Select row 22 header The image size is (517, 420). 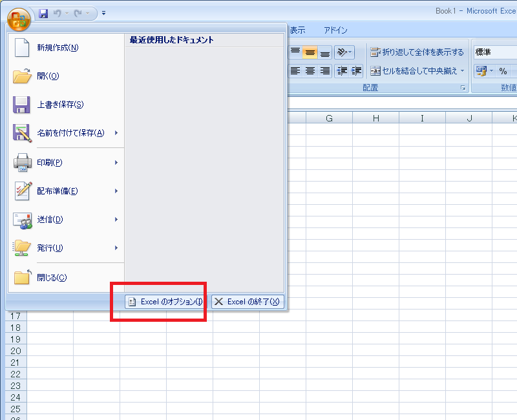point(16,374)
